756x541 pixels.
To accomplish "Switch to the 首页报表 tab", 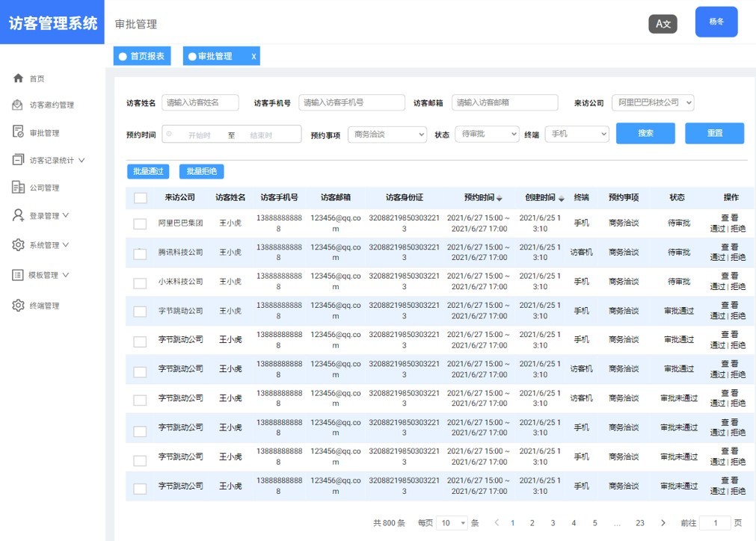I will [x=142, y=56].
